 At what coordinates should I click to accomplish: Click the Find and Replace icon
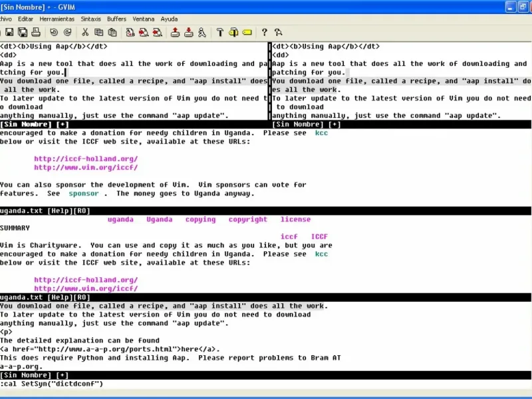point(130,32)
